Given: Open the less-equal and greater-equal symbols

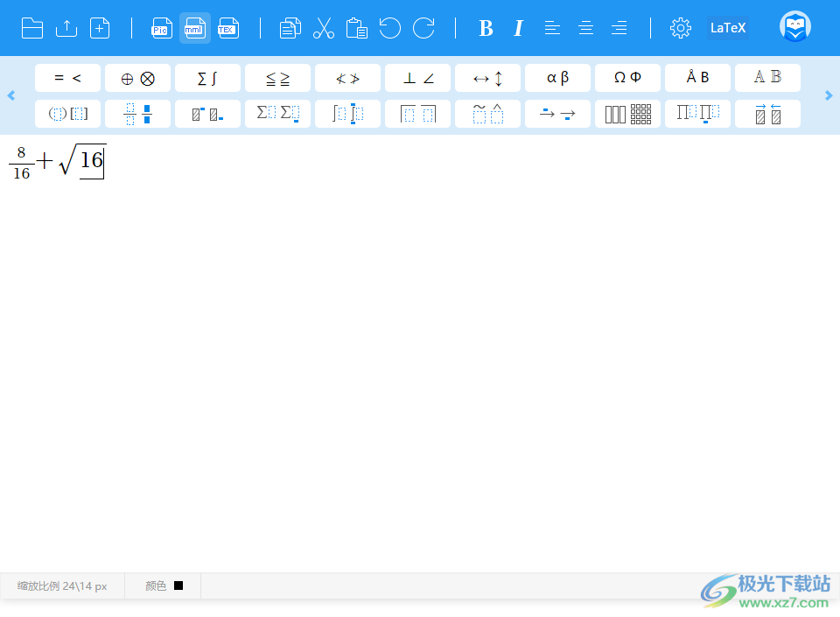Looking at the screenshot, I should pos(277,78).
